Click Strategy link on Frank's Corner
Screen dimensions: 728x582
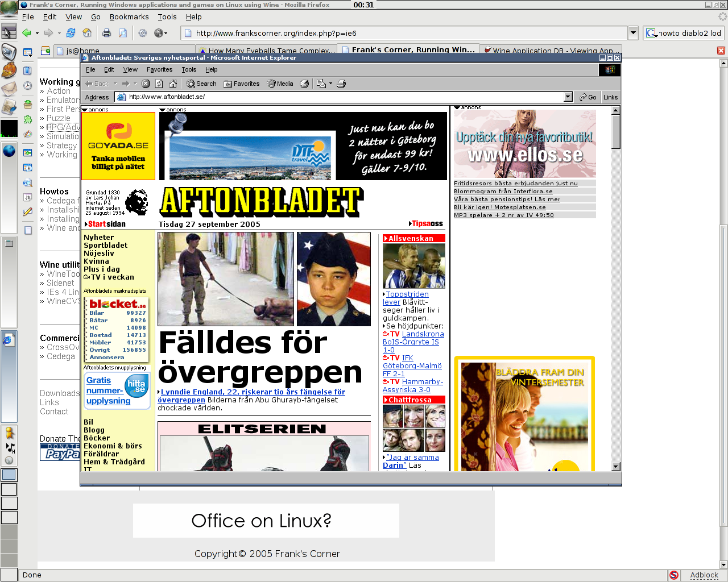click(x=61, y=145)
